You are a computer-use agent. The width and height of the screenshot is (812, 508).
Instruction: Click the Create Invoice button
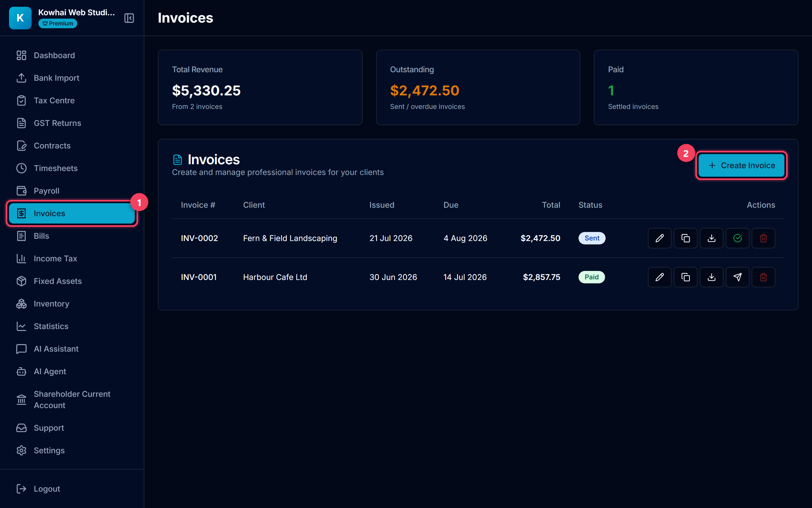741,165
